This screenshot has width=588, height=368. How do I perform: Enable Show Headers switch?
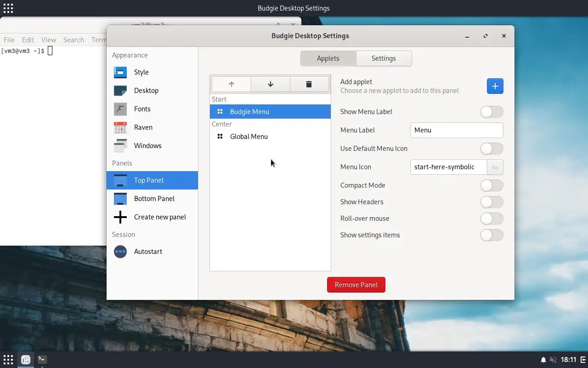point(492,202)
